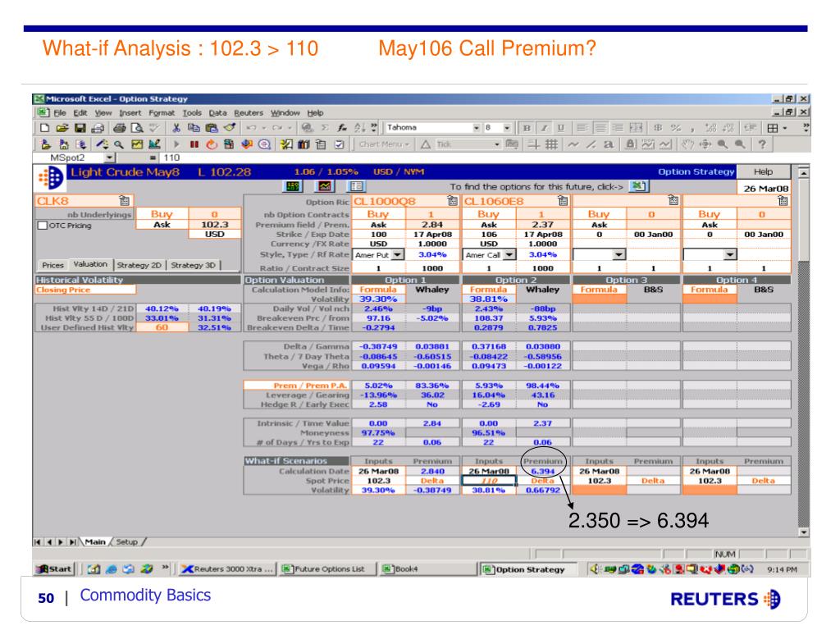Click the Reuters toolbar pause icon

click(x=194, y=144)
